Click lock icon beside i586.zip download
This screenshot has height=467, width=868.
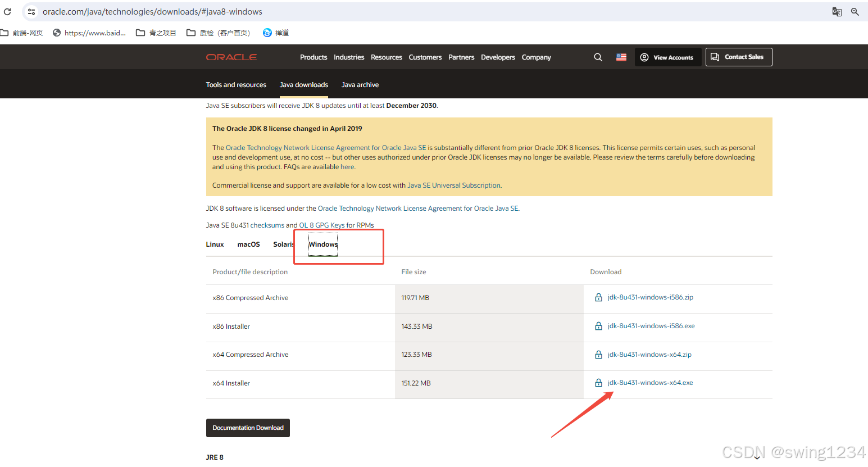coord(598,297)
